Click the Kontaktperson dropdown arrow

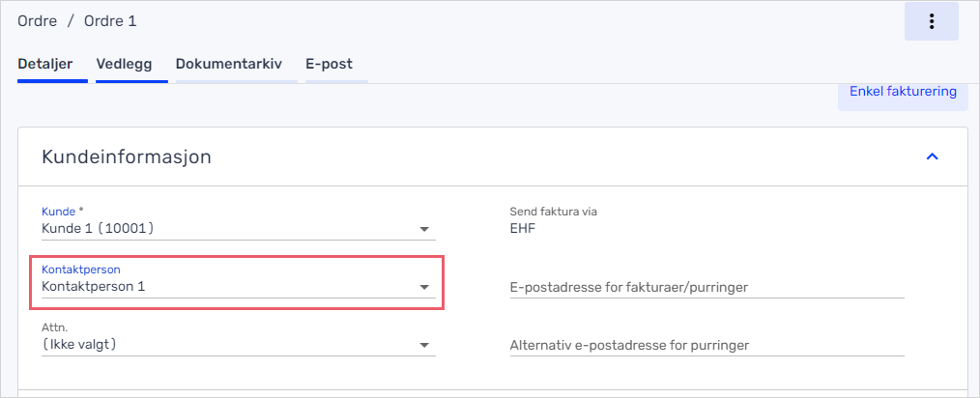click(x=424, y=287)
